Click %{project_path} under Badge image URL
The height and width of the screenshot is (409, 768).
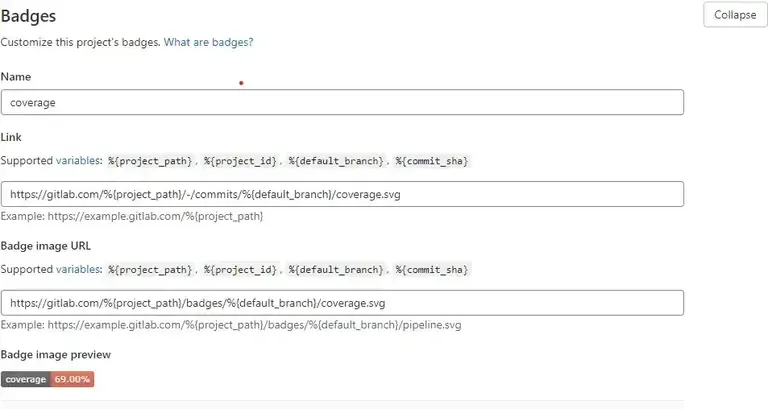pyautogui.click(x=150, y=269)
